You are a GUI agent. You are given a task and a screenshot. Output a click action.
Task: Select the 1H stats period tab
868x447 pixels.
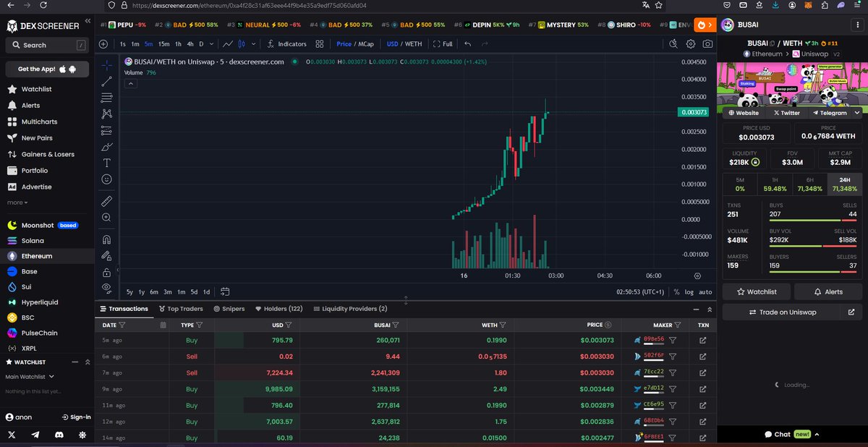coord(775,184)
